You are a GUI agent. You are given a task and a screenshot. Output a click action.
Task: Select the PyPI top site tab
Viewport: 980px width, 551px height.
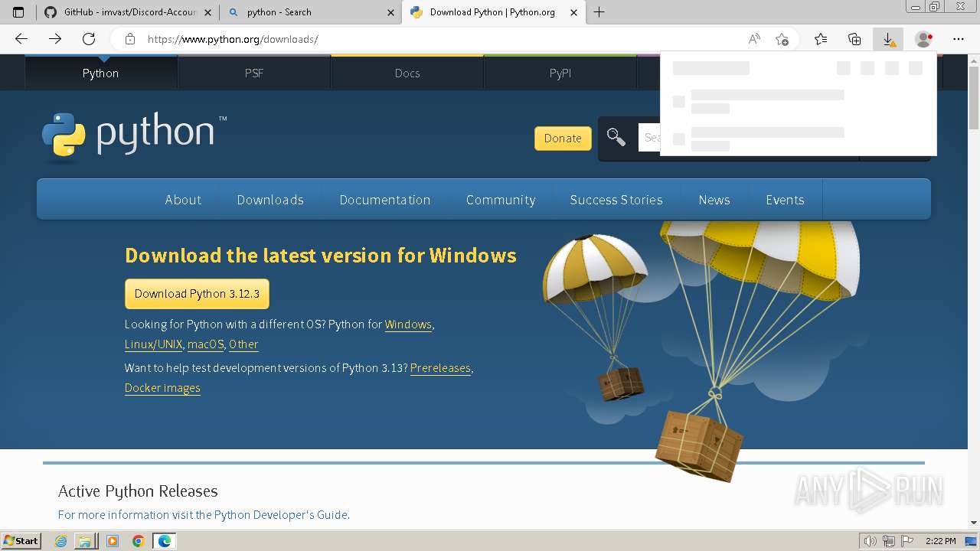560,73
